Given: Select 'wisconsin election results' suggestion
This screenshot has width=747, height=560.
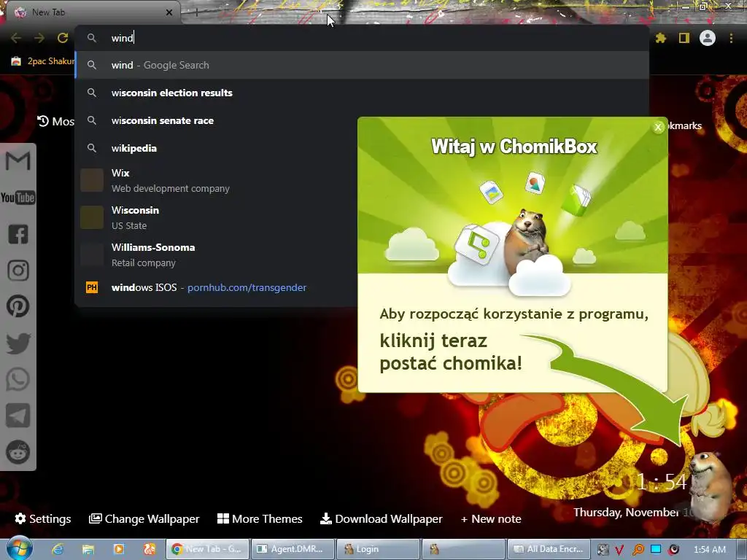Looking at the screenshot, I should coord(362,93).
